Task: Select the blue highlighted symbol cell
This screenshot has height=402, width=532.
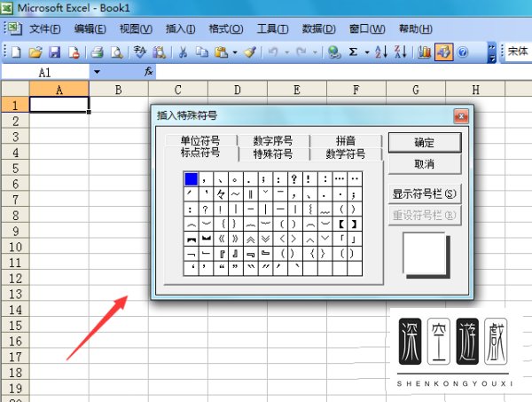Action: 191,179
